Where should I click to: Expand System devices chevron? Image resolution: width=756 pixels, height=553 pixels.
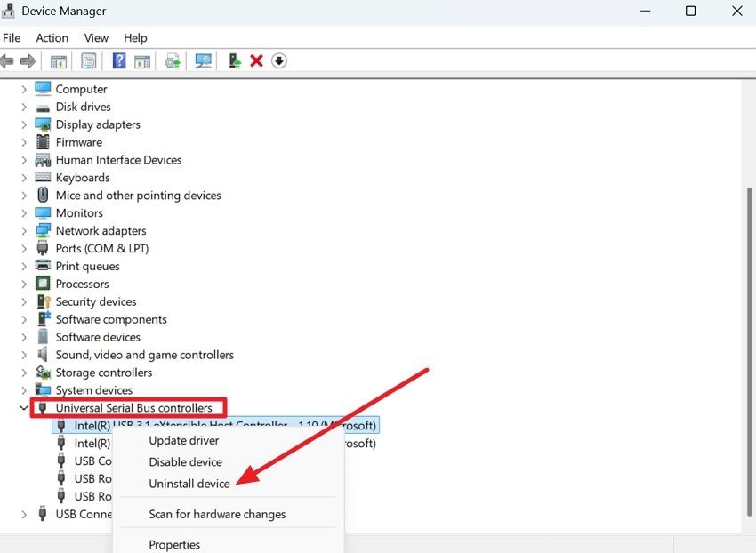24,390
